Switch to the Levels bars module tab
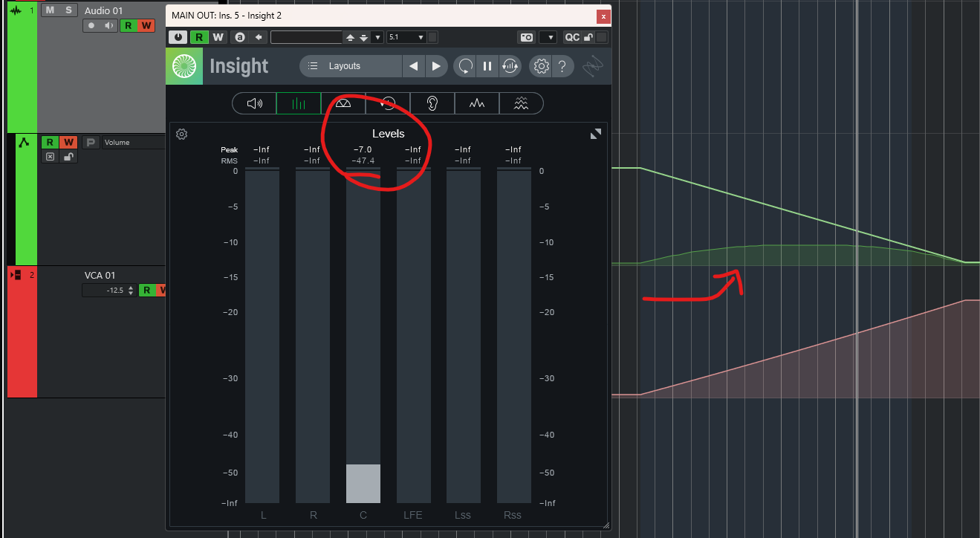The image size is (980, 538). point(299,103)
